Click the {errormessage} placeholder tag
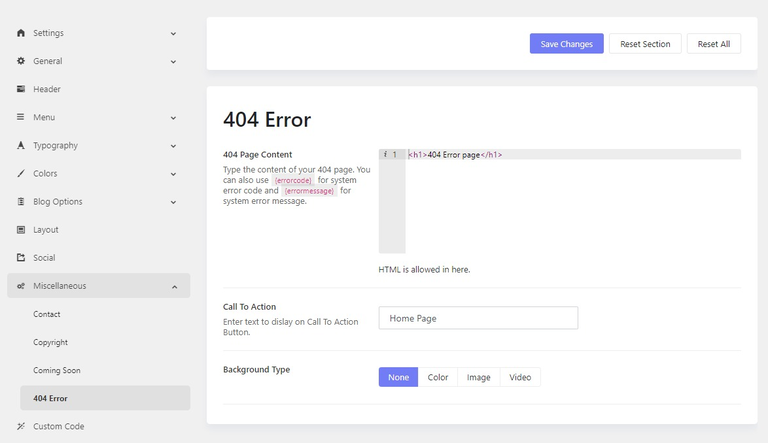The image size is (768, 443). (x=309, y=191)
